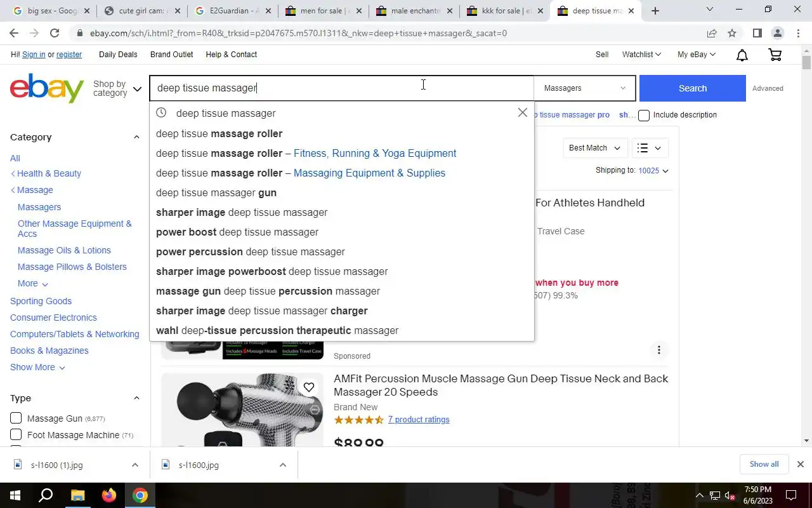The height and width of the screenshot is (508, 812).
Task: Open the action center notification icon
Action: (791, 495)
